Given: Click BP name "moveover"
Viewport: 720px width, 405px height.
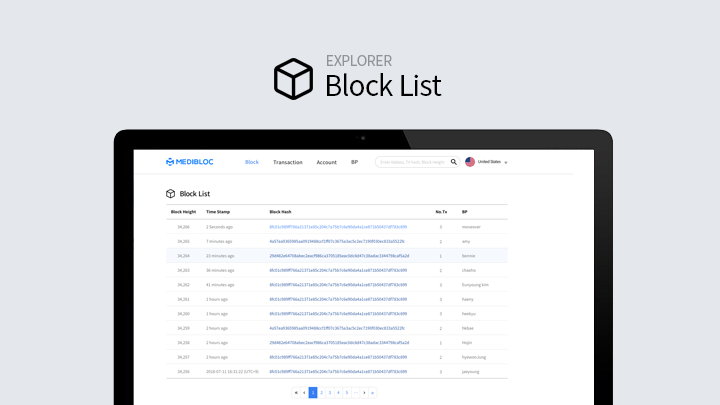Looking at the screenshot, I should [x=471, y=227].
